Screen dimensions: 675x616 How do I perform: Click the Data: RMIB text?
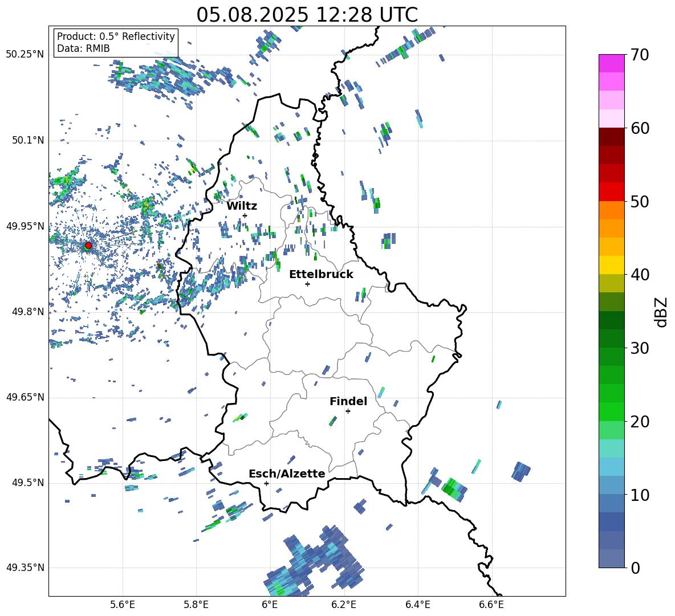(x=83, y=48)
